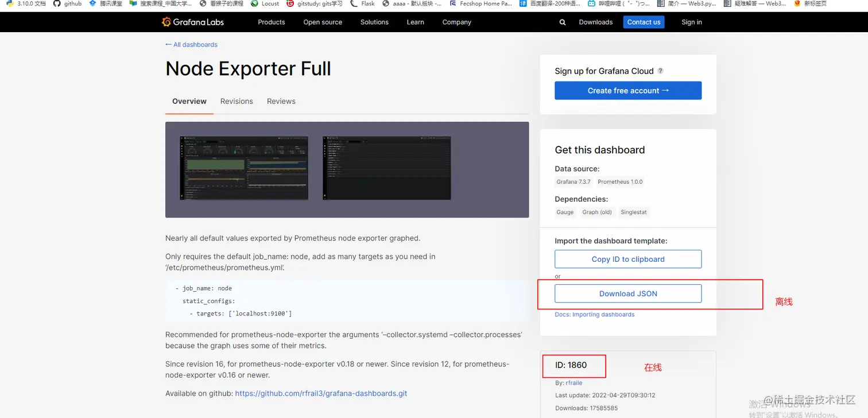Screen dimensions: 868x418
Task: Open the Learn menu
Action: (x=415, y=22)
